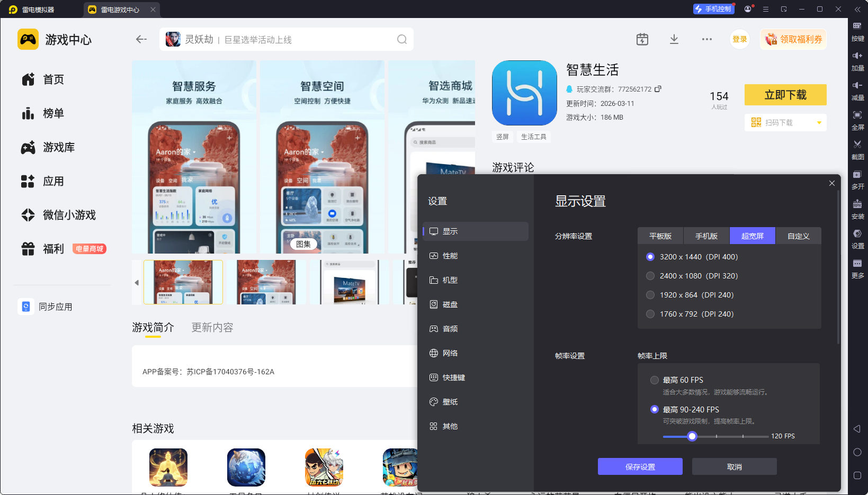Open 其他 settings section

click(476, 426)
